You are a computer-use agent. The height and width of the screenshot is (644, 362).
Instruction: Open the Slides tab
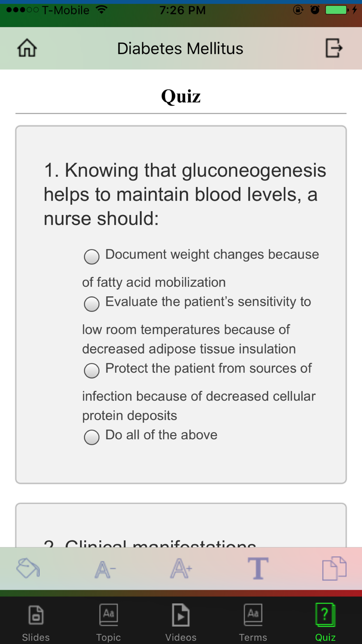[x=36, y=622]
